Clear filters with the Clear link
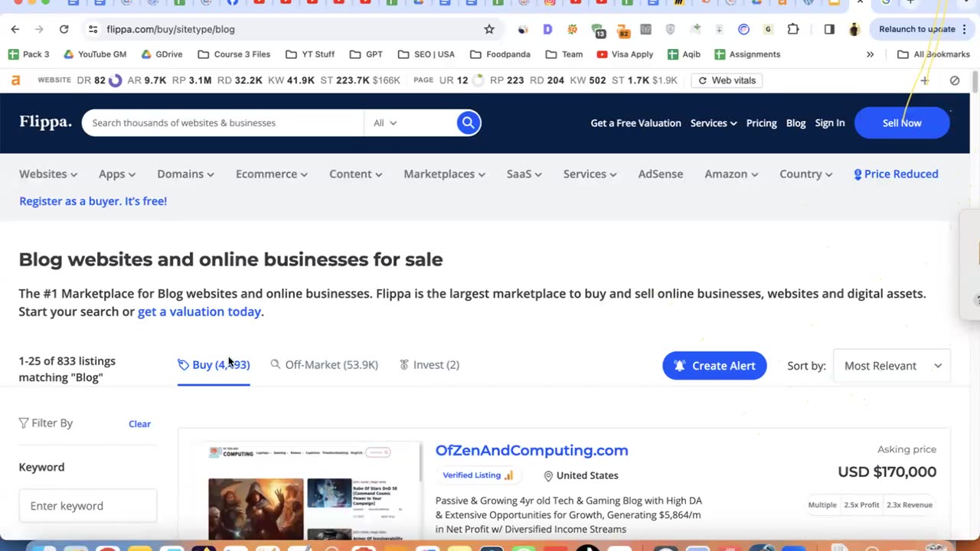Image resolution: width=980 pixels, height=551 pixels. point(139,424)
